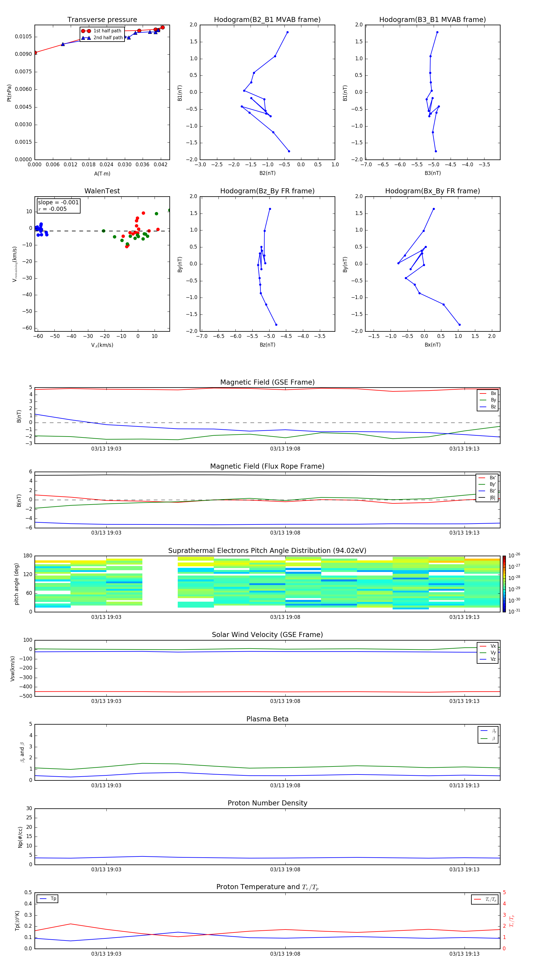Image resolution: width=535 pixels, height=980 pixels.
Task: Click the WalenTest plot title
Action: coord(102,191)
